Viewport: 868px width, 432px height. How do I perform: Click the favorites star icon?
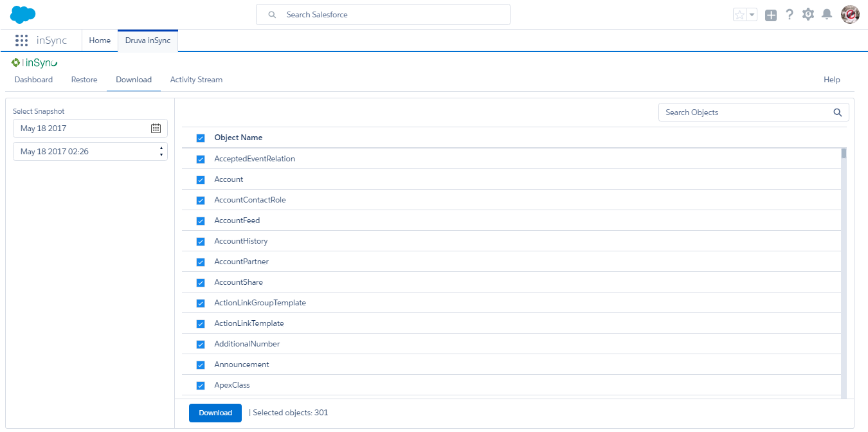click(x=739, y=15)
